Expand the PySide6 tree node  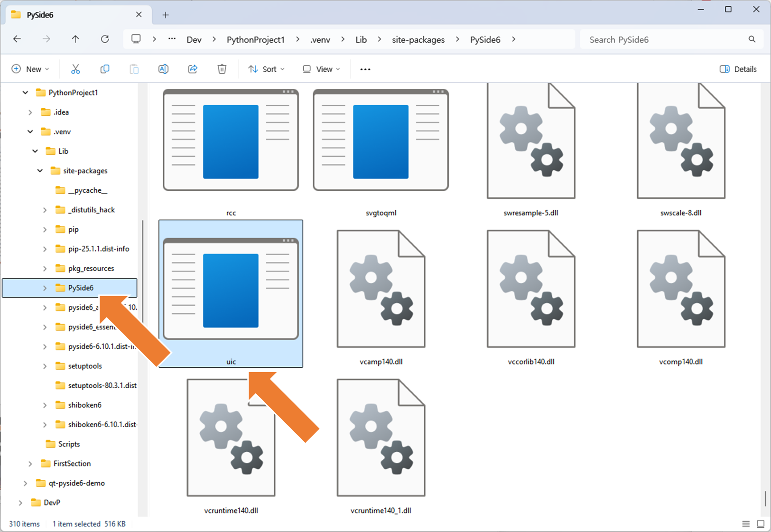[x=45, y=288]
